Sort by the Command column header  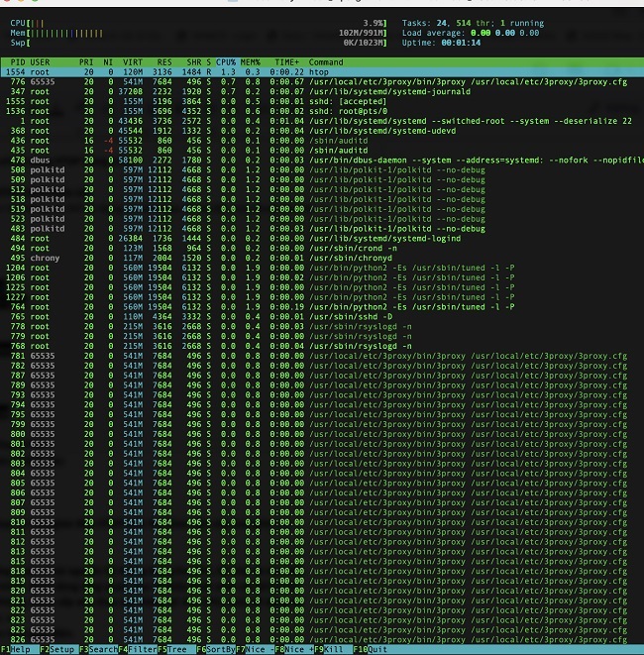pyautogui.click(x=326, y=62)
